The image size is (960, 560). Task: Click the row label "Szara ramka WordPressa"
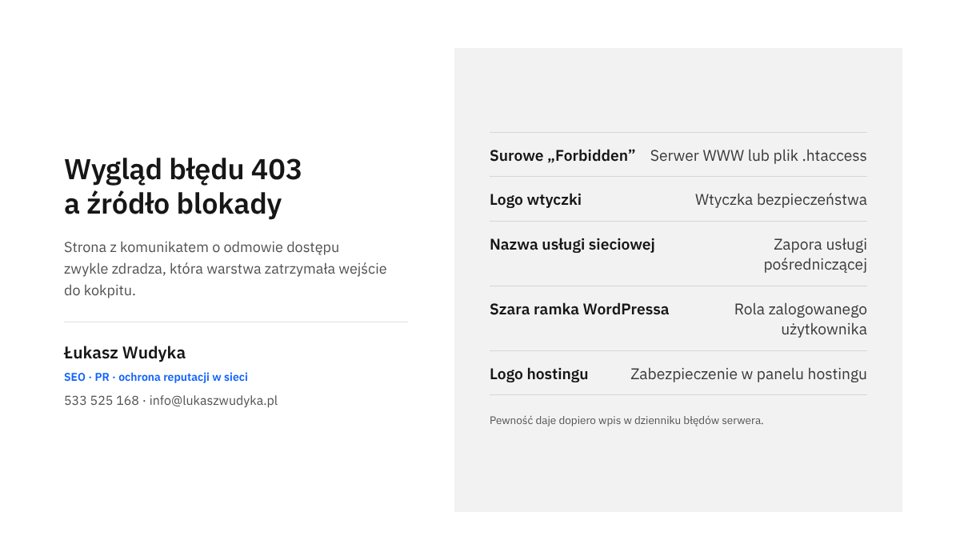(579, 309)
